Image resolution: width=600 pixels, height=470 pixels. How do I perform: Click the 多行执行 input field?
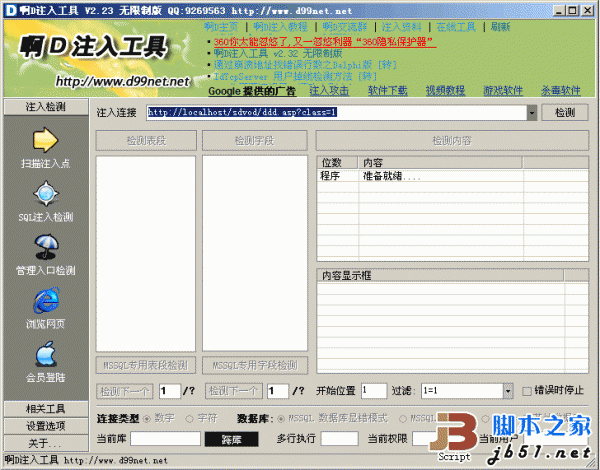pyautogui.click(x=339, y=439)
